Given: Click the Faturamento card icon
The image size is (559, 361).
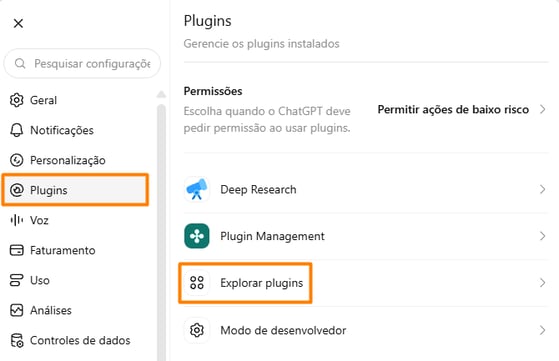Looking at the screenshot, I should coord(16,250).
